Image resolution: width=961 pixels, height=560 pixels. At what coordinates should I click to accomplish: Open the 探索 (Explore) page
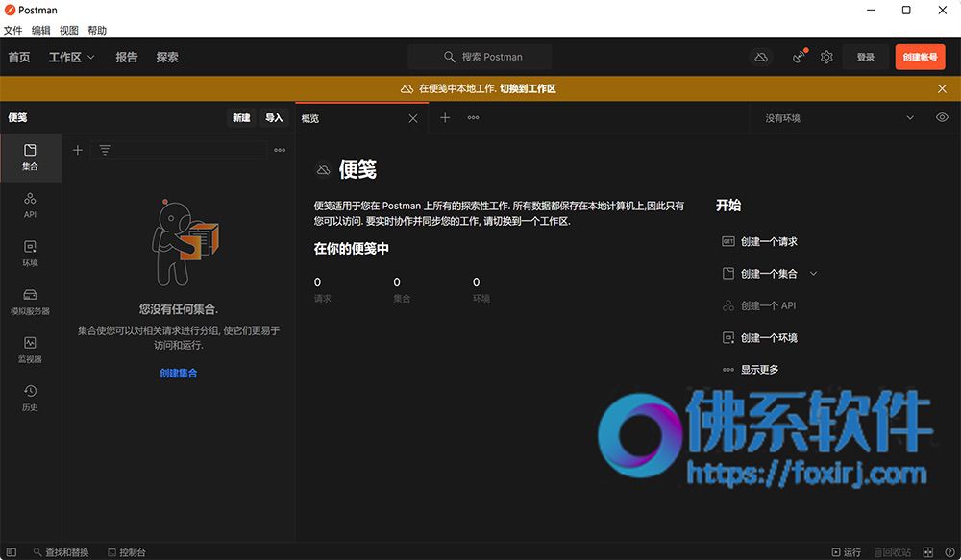coord(167,58)
